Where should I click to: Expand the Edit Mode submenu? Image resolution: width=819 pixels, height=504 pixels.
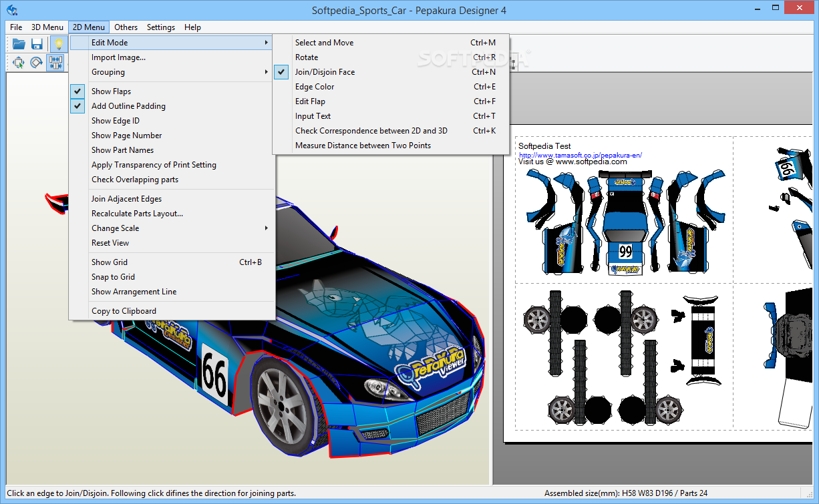point(172,43)
